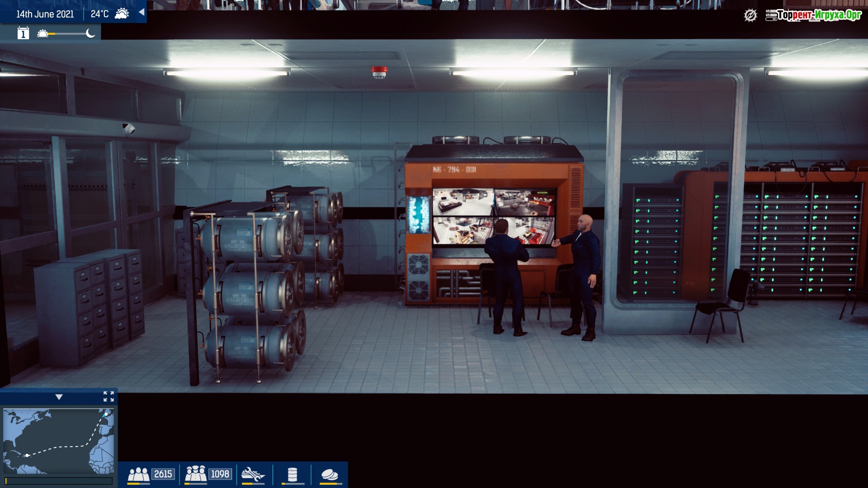
Task: Open the passengers overview icon
Action: 138,474
